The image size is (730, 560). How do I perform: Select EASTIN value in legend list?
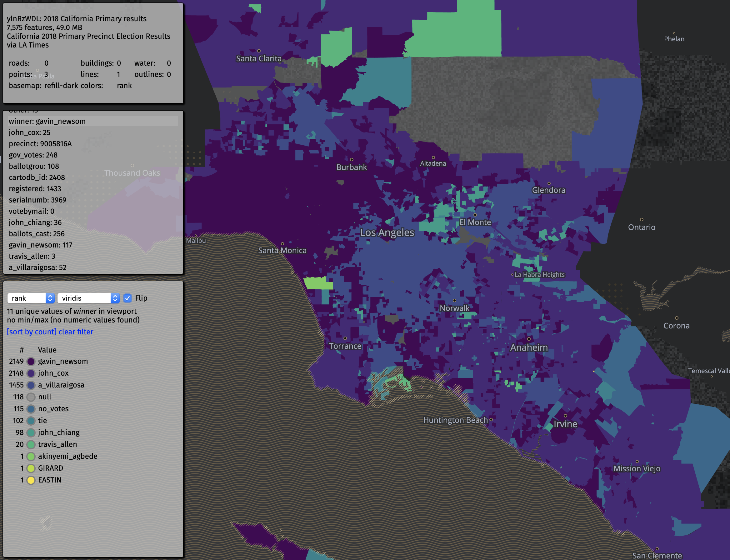(x=50, y=480)
